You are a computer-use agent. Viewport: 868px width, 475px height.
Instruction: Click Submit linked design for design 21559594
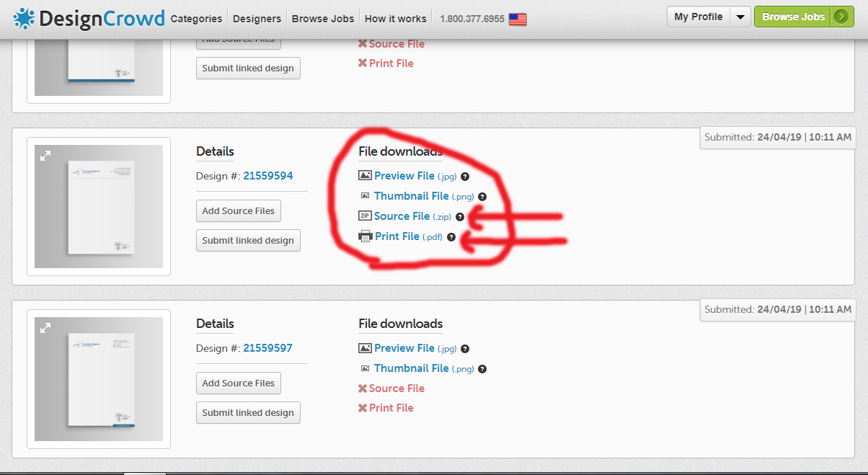(248, 240)
